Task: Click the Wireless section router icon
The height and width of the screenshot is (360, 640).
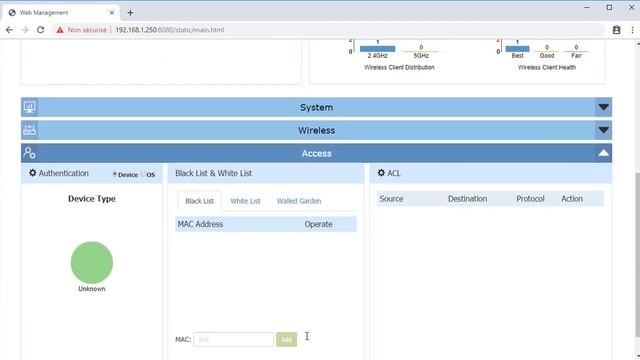Action: pos(29,130)
